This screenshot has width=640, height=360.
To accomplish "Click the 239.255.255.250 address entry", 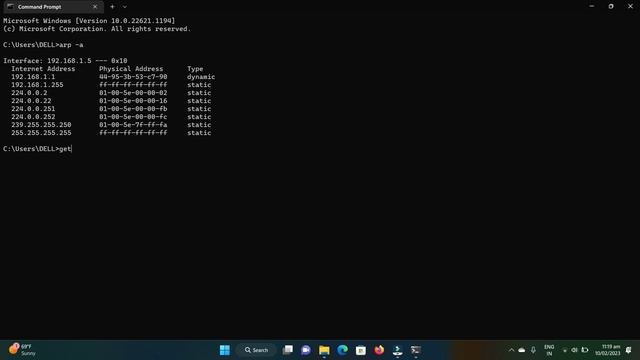I will [41, 124].
